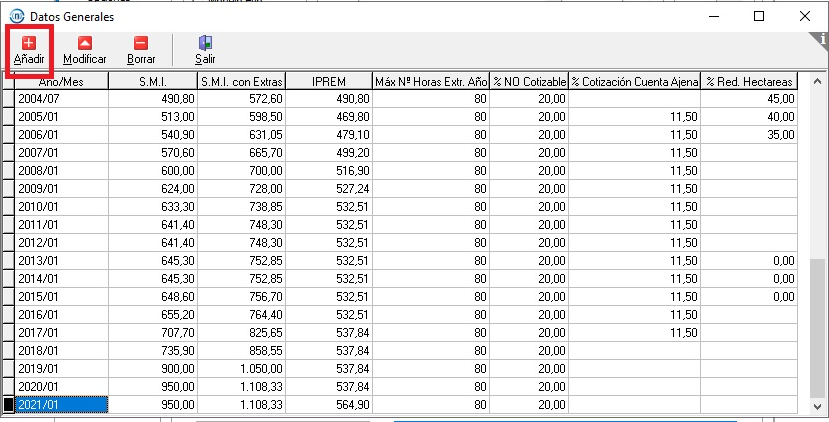The height and width of the screenshot is (422, 829).
Task: Exit the window with Salir
Action: (x=205, y=50)
